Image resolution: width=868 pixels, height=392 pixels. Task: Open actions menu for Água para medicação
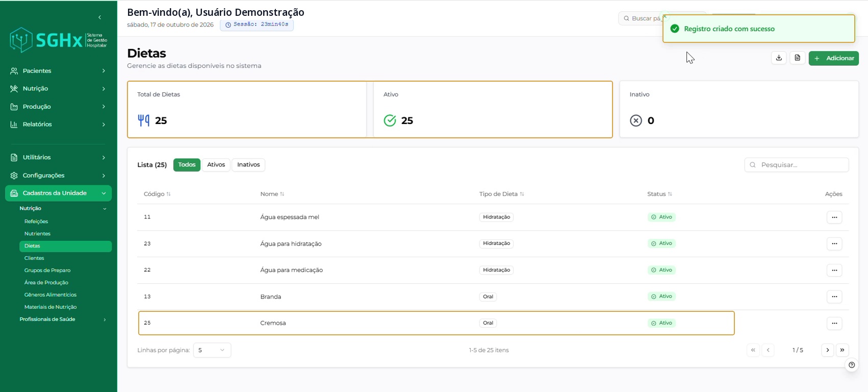834,270
